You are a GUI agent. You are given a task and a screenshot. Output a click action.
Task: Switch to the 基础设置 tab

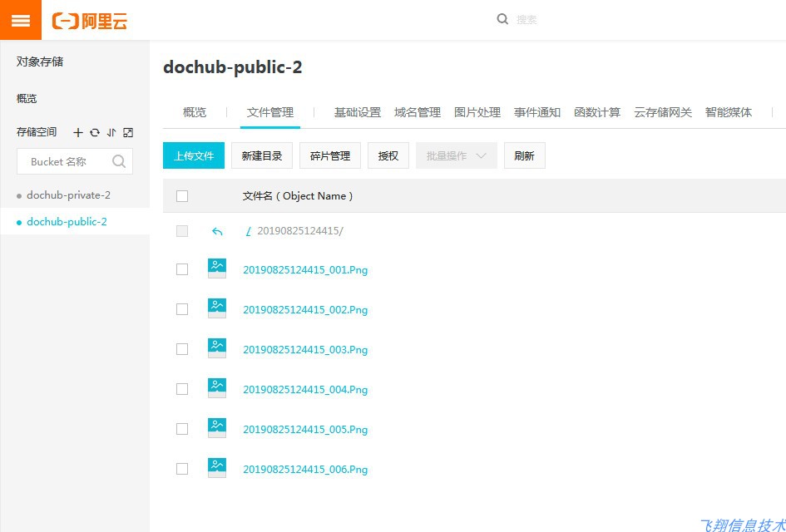[357, 112]
